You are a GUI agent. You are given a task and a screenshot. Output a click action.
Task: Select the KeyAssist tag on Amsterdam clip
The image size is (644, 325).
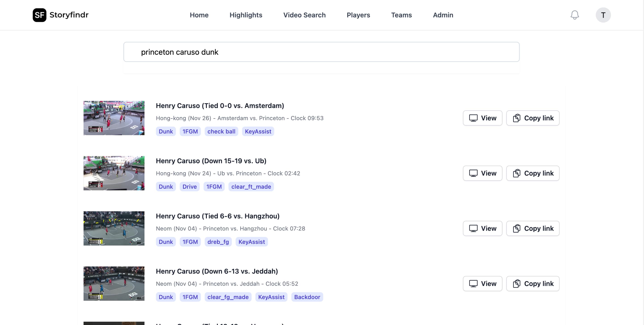pos(258,131)
